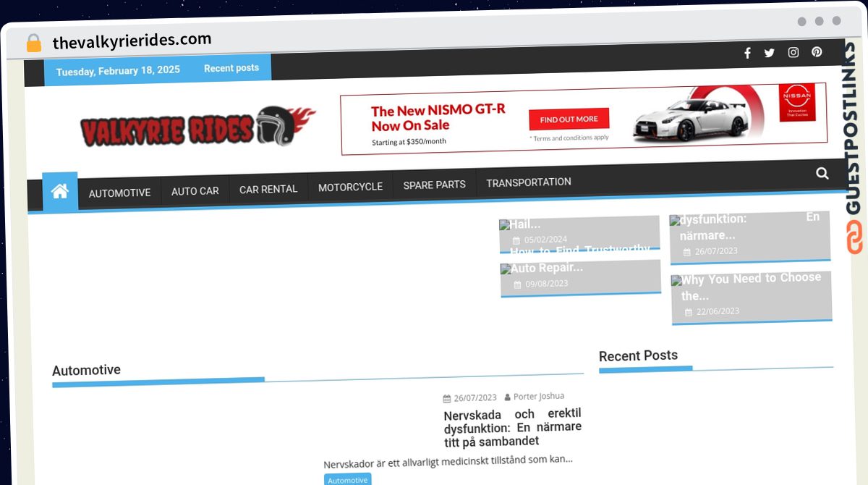
Task: Click the Recent posts tab label
Action: click(231, 68)
